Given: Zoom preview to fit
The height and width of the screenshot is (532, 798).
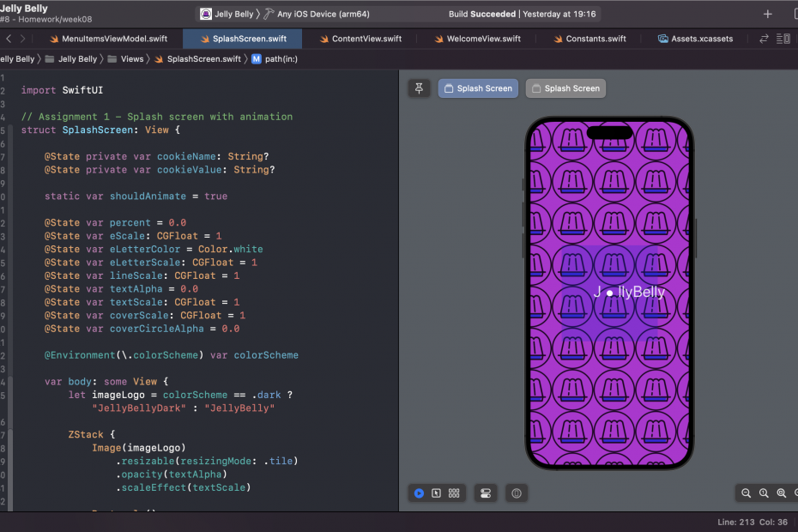Looking at the screenshot, I should pyautogui.click(x=782, y=493).
